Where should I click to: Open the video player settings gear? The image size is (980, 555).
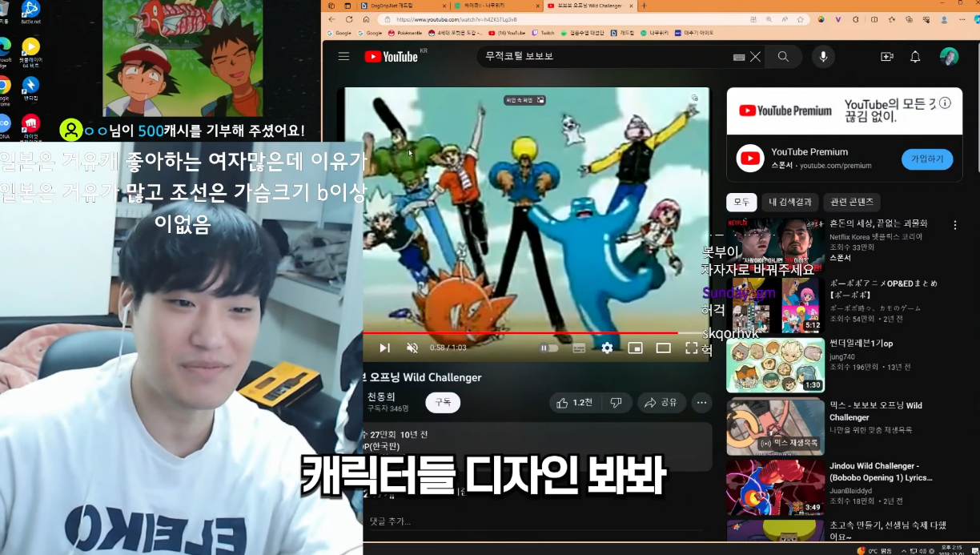coord(607,348)
